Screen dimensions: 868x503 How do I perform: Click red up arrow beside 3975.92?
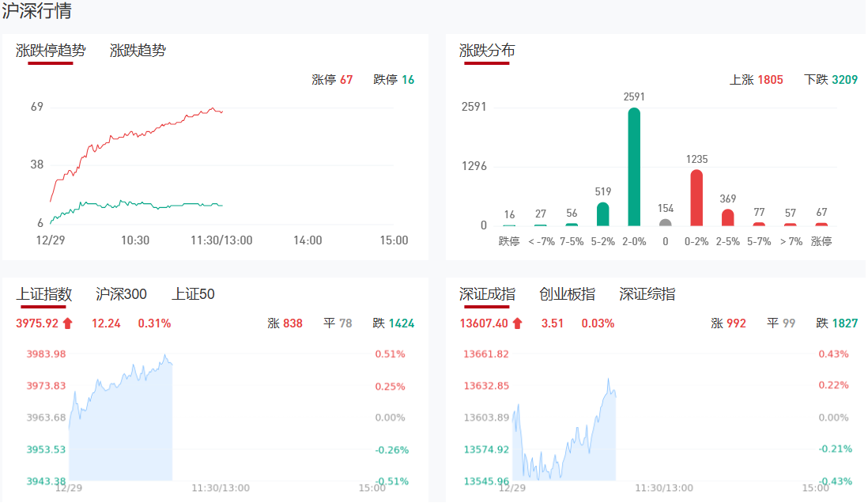coord(68,323)
